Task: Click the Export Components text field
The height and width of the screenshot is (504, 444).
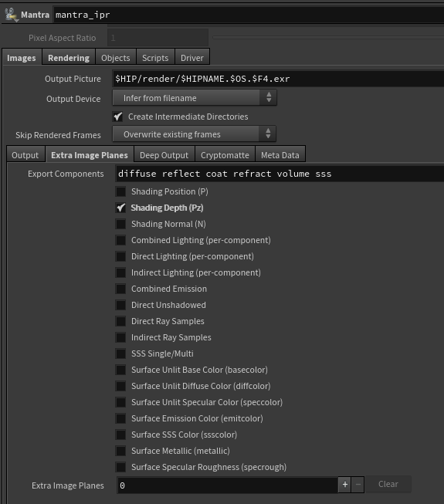Action: [x=280, y=174]
